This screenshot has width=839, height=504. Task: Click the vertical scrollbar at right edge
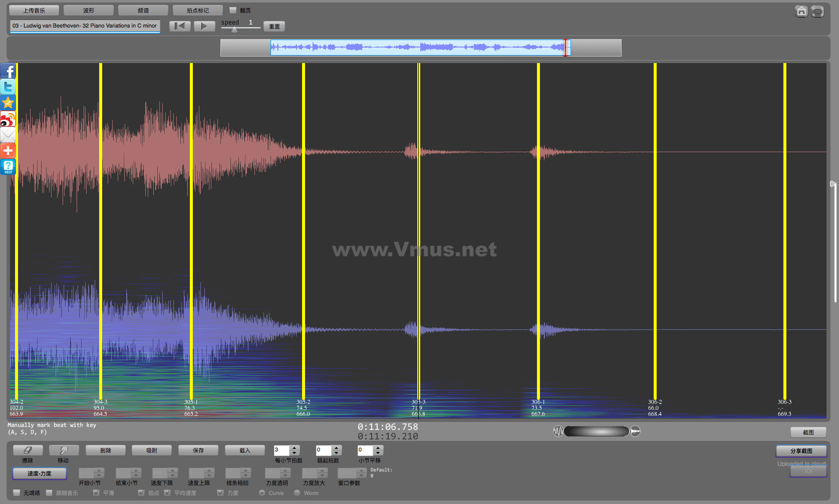pyautogui.click(x=835, y=243)
